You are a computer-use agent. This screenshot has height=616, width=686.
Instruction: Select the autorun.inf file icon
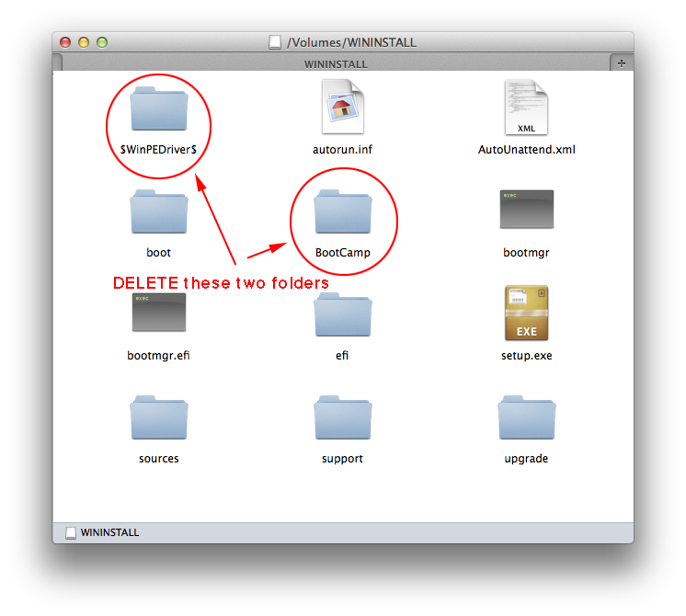point(343,107)
